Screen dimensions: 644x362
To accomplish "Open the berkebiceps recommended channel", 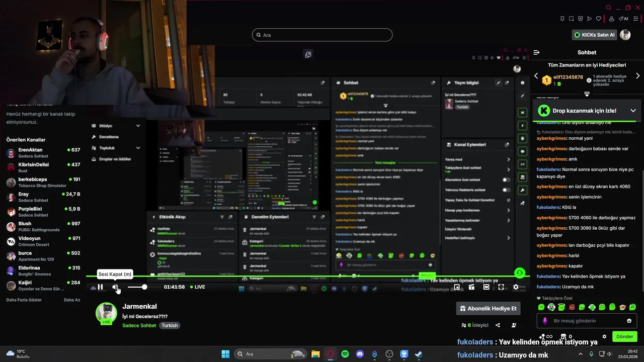I will click(x=43, y=183).
